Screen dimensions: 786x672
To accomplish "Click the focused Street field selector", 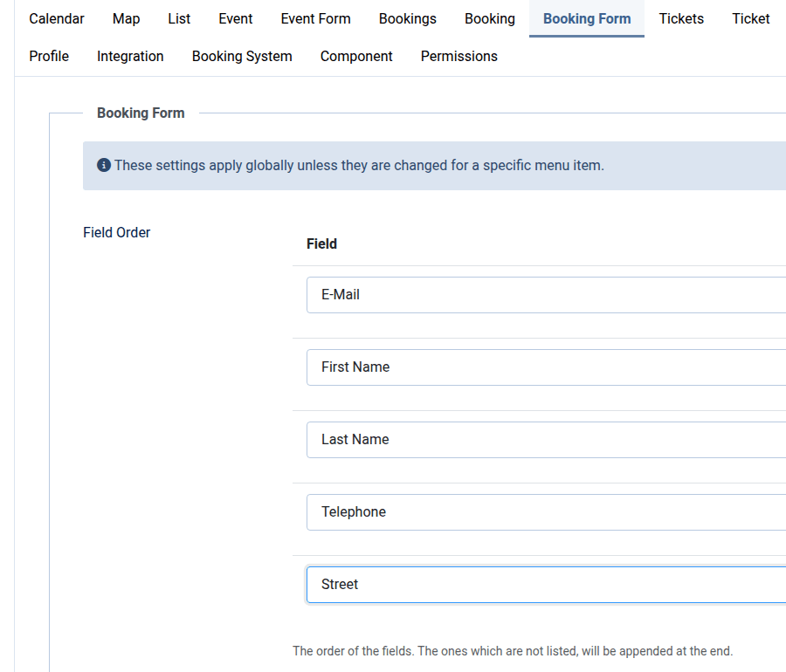I will click(546, 585).
